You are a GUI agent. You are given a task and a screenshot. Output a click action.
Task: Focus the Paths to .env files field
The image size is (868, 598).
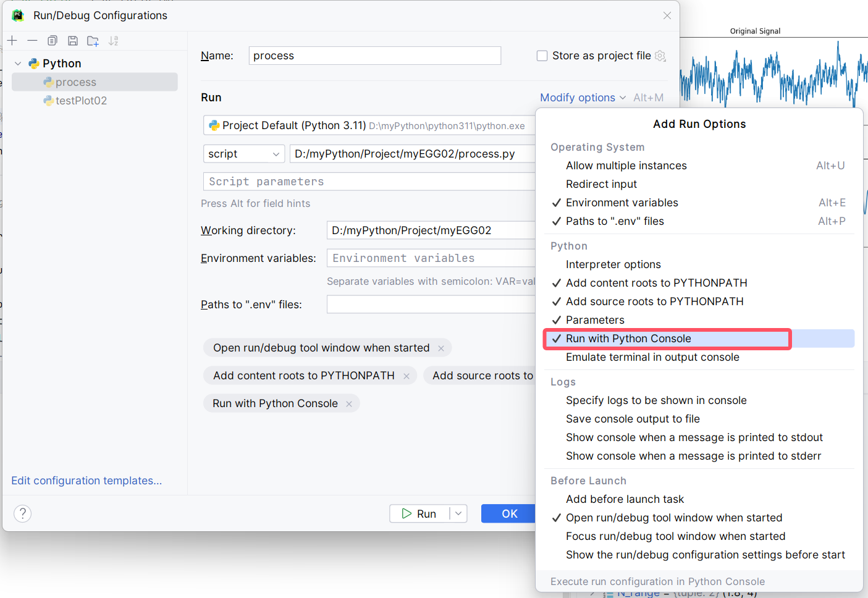(x=431, y=305)
